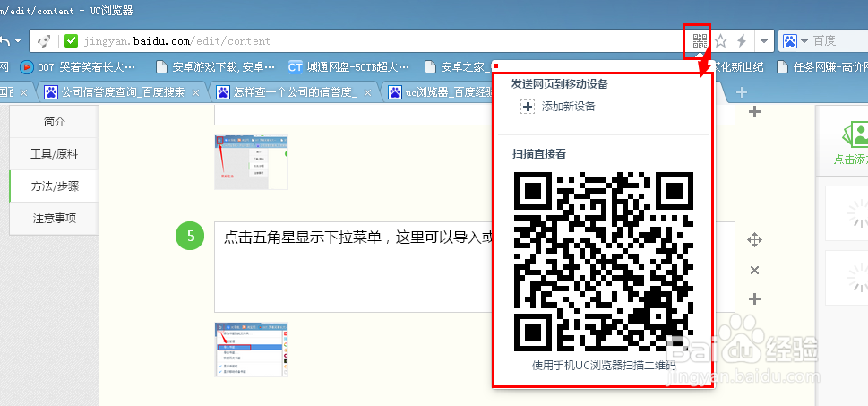Select 工具/原料 in the left sidebar
868x406 pixels.
click(x=55, y=154)
